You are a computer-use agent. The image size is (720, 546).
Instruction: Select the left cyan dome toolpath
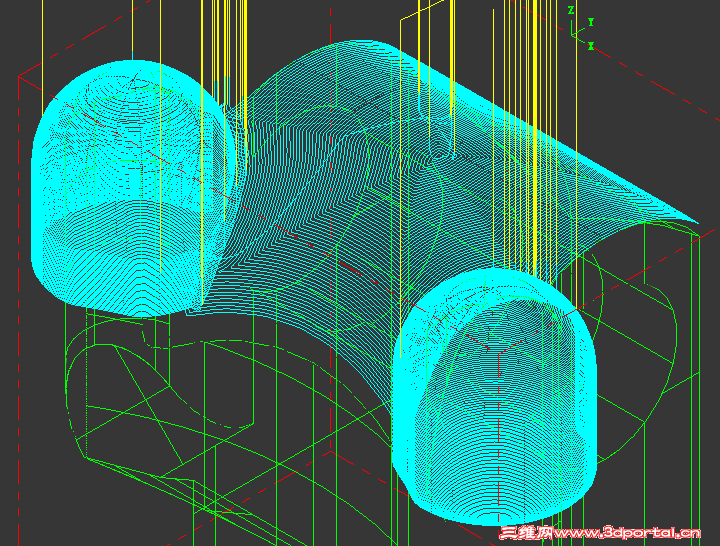133,188
